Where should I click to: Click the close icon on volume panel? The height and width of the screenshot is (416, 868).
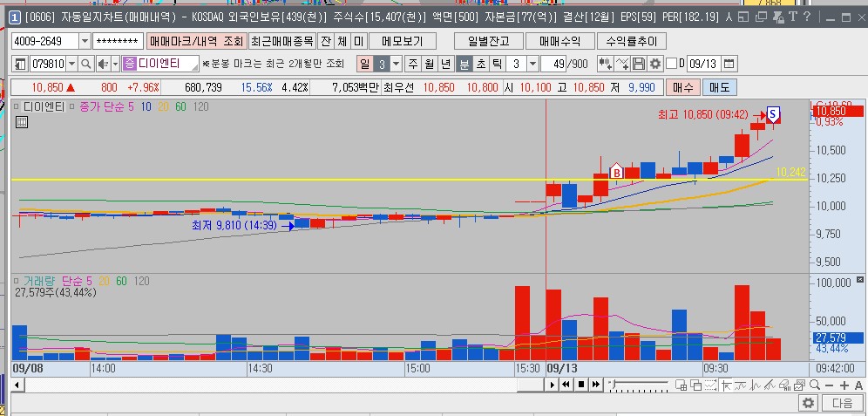[x=860, y=280]
